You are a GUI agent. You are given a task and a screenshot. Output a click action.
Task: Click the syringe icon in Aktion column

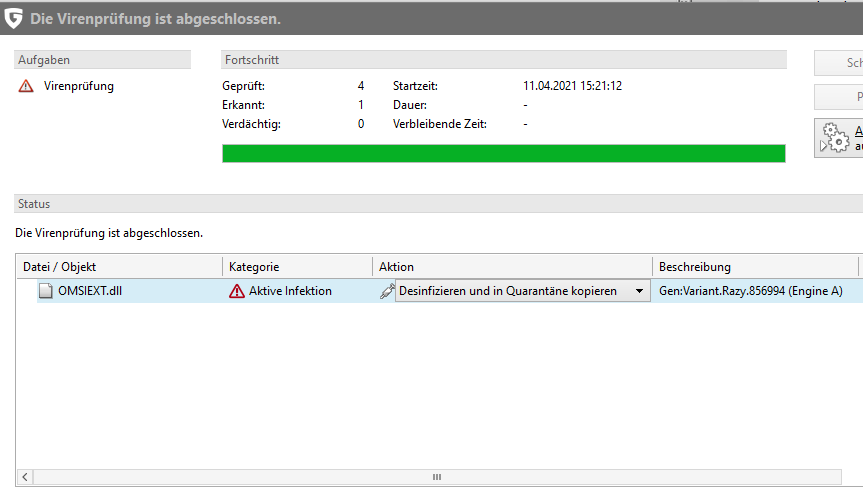coord(386,291)
